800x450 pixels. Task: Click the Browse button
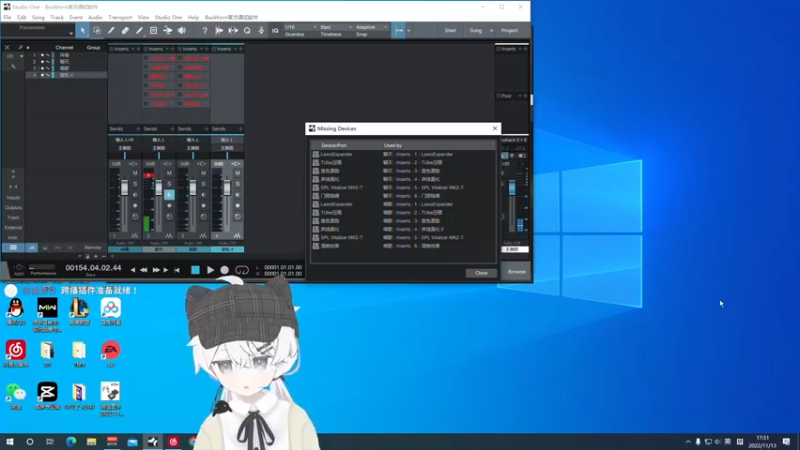(x=516, y=272)
